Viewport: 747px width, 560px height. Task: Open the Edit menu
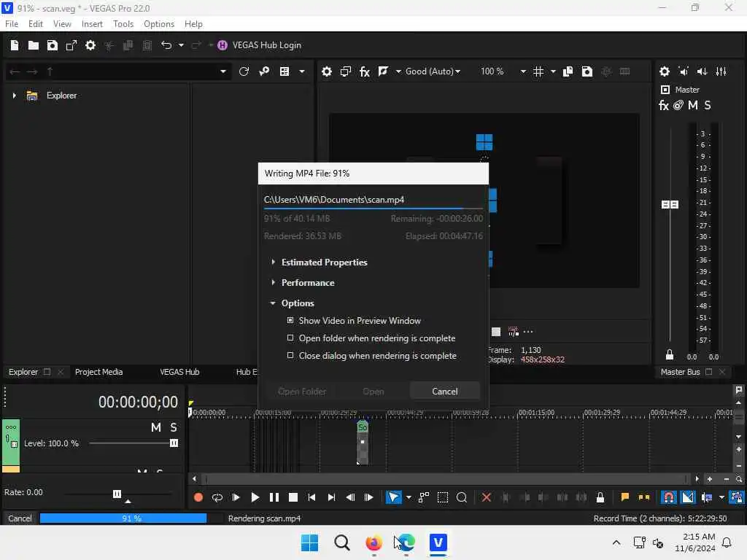pos(35,24)
